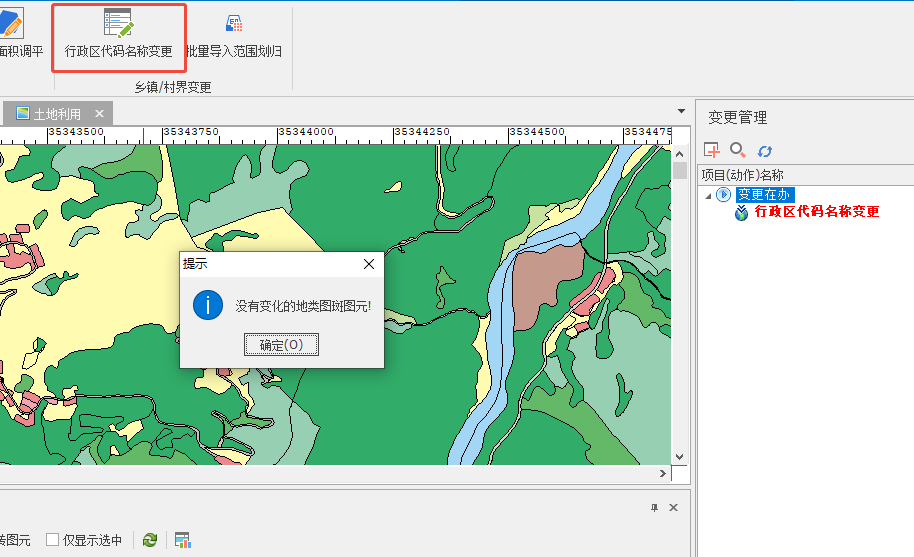This screenshot has width=914, height=557.
Task: Select the 行政区代码名称变更 tree item
Action: point(816,212)
